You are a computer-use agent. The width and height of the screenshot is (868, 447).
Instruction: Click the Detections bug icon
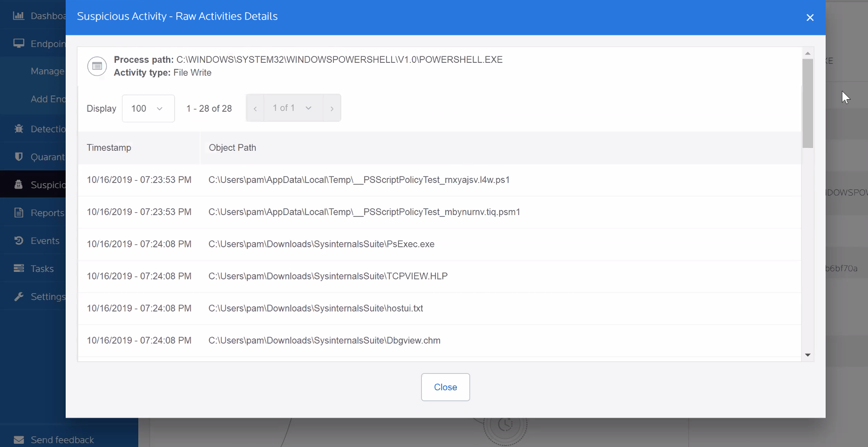pyautogui.click(x=19, y=129)
